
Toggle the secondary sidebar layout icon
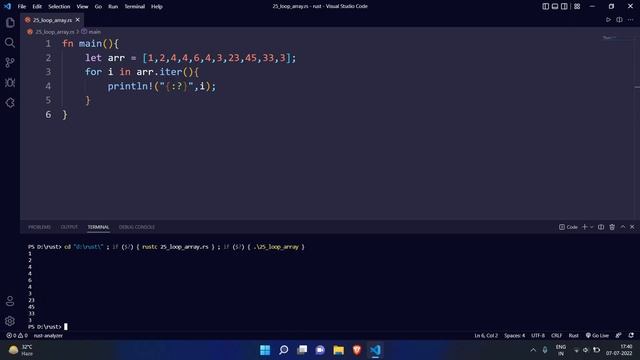(x=564, y=6)
